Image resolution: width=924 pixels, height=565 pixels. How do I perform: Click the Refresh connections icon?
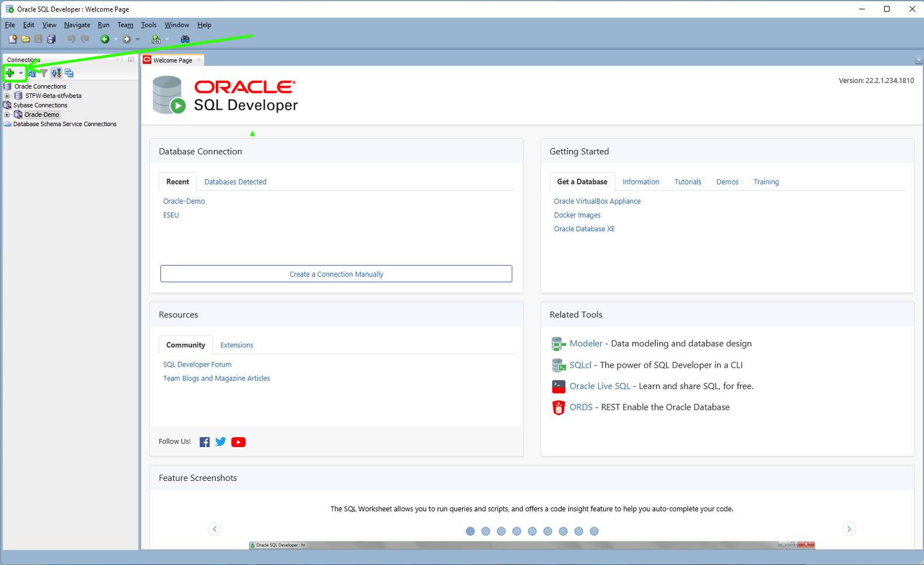pyautogui.click(x=32, y=74)
